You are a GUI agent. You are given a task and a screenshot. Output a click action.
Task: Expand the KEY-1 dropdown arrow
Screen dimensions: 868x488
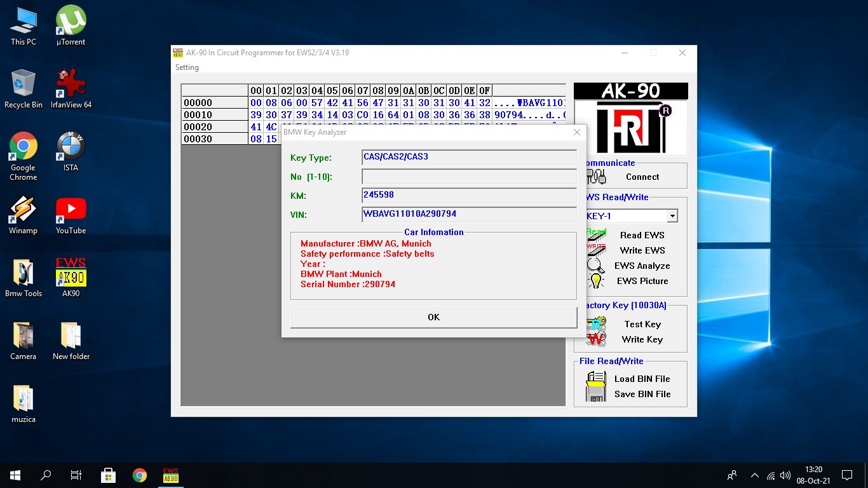pos(672,216)
